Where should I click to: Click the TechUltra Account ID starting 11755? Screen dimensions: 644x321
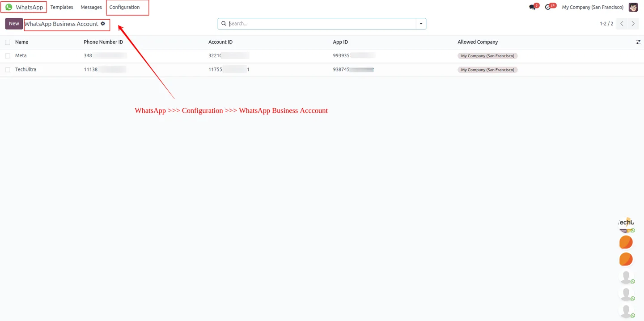click(x=229, y=70)
